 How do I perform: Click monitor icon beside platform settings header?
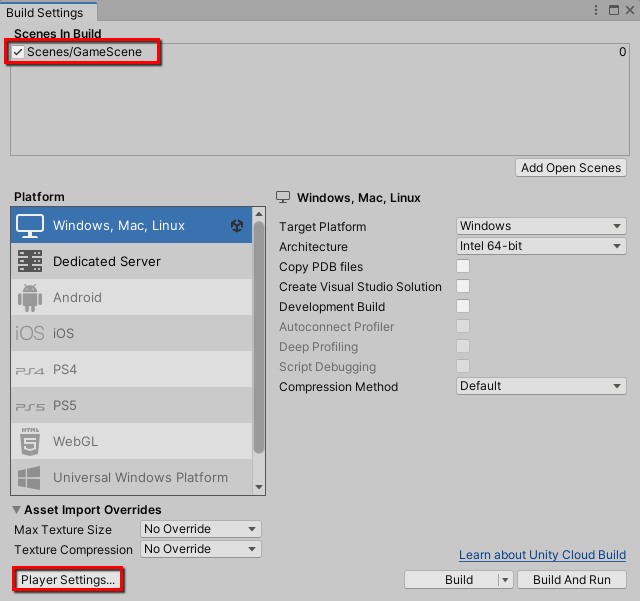283,197
